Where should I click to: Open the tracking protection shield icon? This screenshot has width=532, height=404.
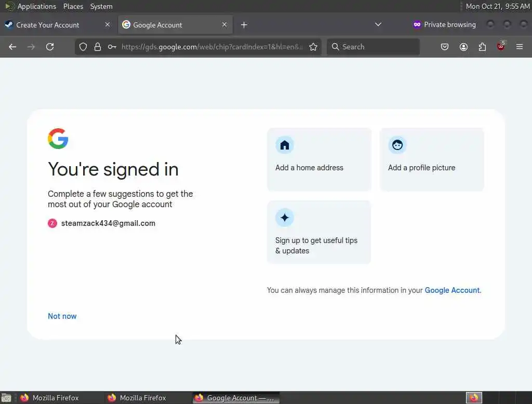point(83,47)
